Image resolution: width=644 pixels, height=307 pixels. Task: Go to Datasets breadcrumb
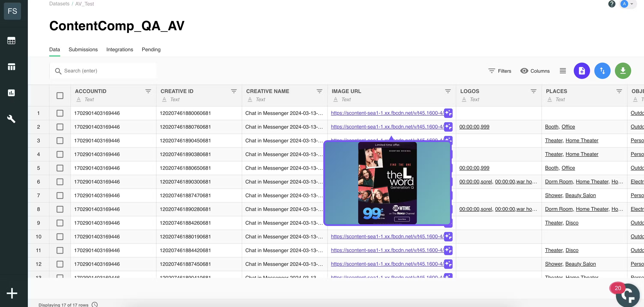pyautogui.click(x=59, y=4)
